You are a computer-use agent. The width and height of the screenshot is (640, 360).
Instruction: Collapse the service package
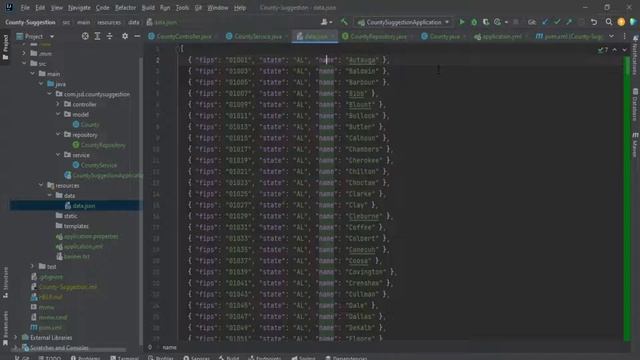click(58, 155)
